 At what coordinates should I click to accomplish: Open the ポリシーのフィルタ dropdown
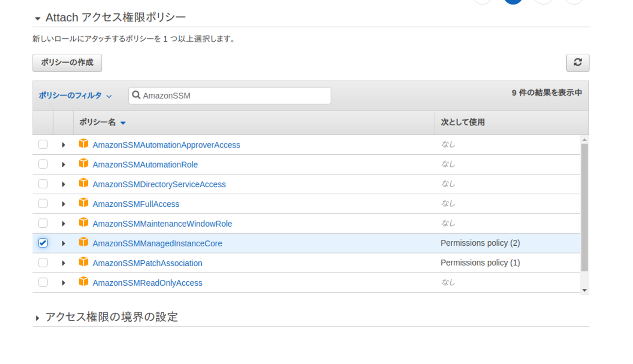coord(75,96)
